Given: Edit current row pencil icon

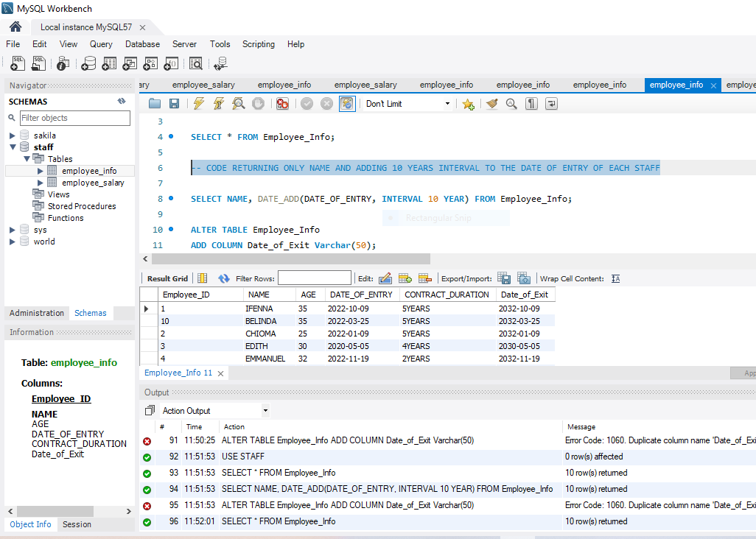Looking at the screenshot, I should pyautogui.click(x=385, y=278).
